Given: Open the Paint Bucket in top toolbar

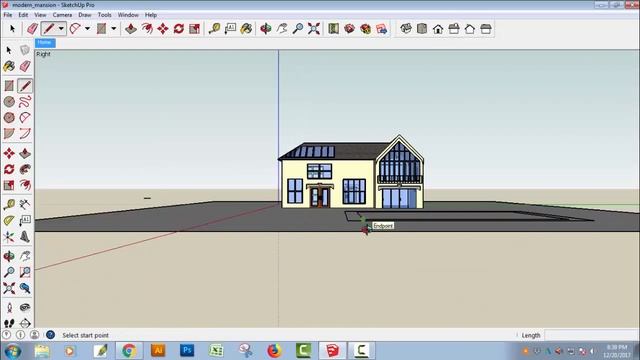Looking at the screenshot, I should [x=246, y=29].
